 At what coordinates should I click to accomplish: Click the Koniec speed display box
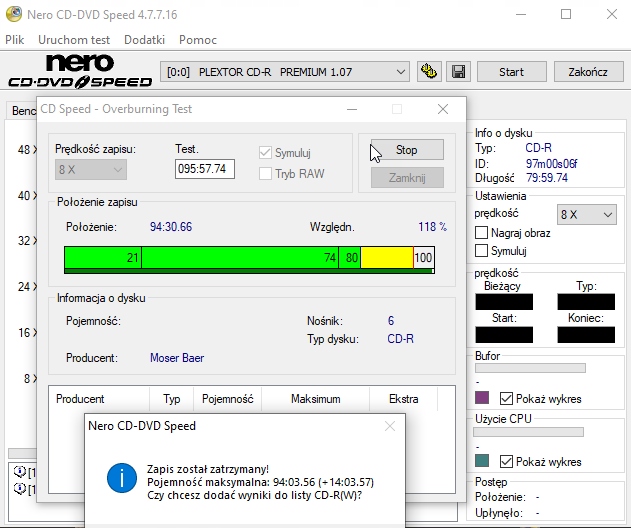[x=586, y=335]
